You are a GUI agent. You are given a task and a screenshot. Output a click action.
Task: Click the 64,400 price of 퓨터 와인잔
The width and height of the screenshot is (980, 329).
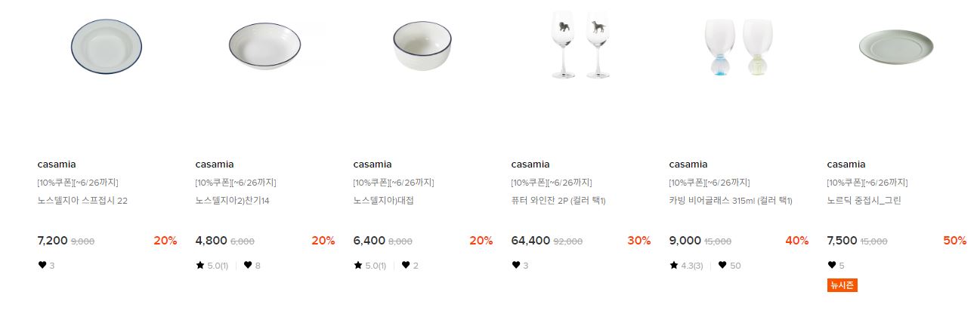click(x=530, y=241)
